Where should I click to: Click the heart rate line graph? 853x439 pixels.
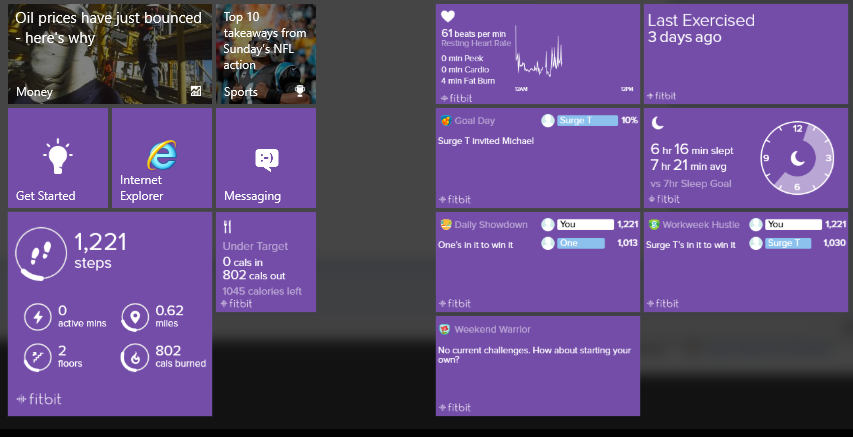tap(539, 53)
